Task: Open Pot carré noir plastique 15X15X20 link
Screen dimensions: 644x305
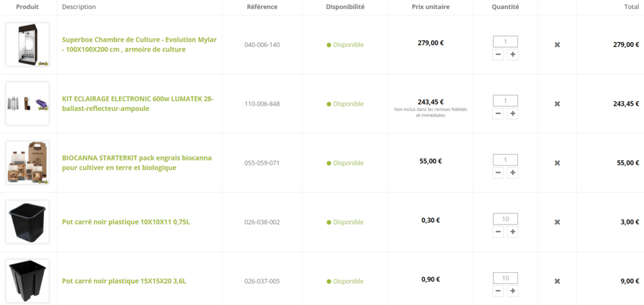Action: [124, 282]
